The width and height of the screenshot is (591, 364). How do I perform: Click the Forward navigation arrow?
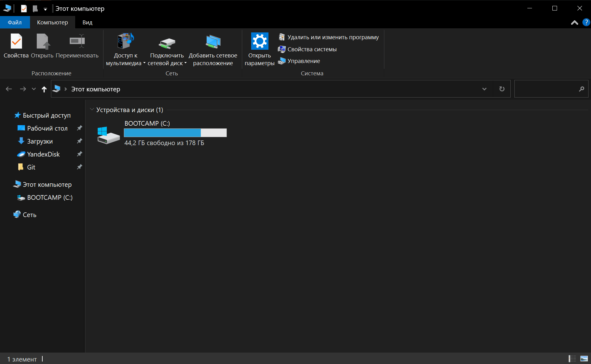tap(23, 89)
